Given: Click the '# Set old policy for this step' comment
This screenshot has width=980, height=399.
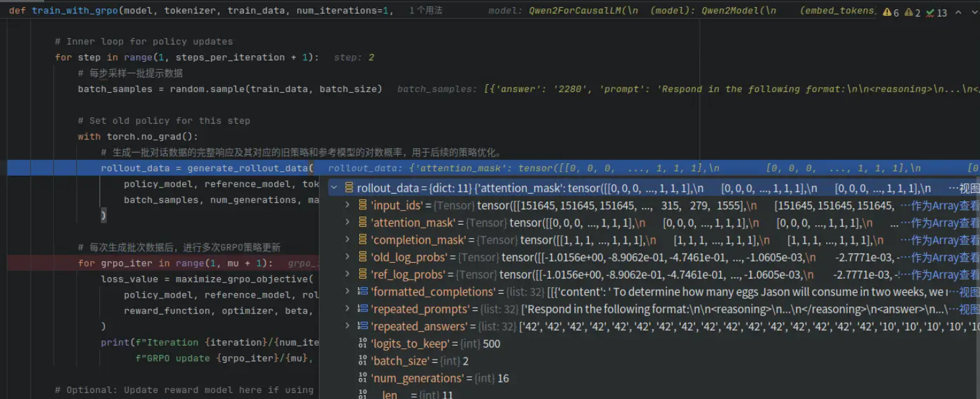Looking at the screenshot, I should tap(164, 120).
